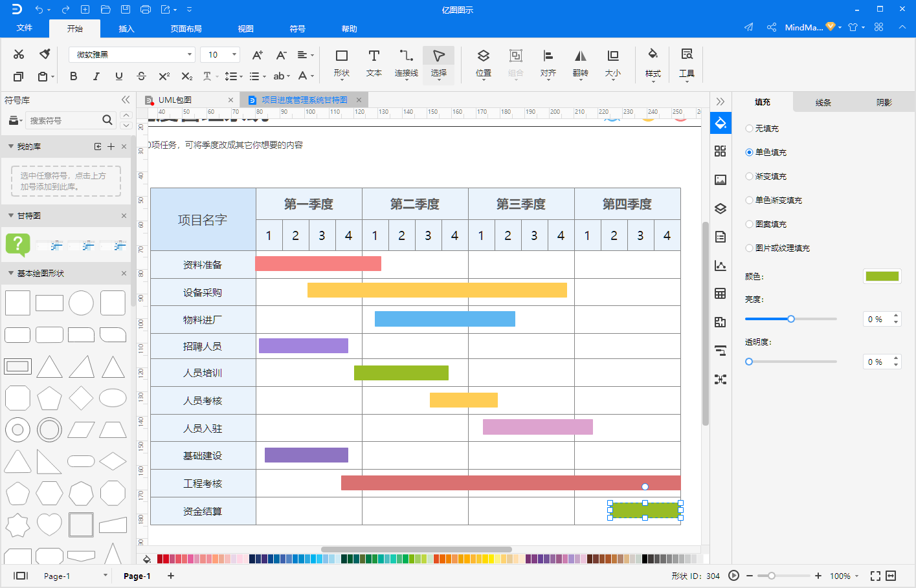
Task: Switch to the 线条 panel tab
Action: [823, 102]
